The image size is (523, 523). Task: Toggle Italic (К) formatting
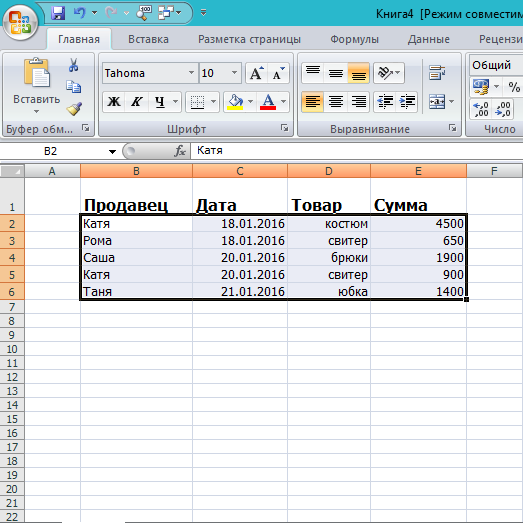[136, 101]
